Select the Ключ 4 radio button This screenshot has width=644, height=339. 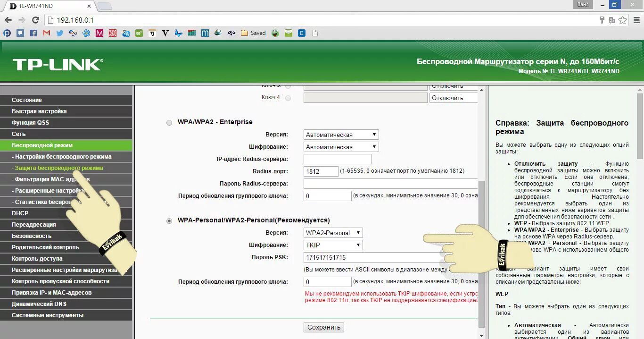point(288,98)
